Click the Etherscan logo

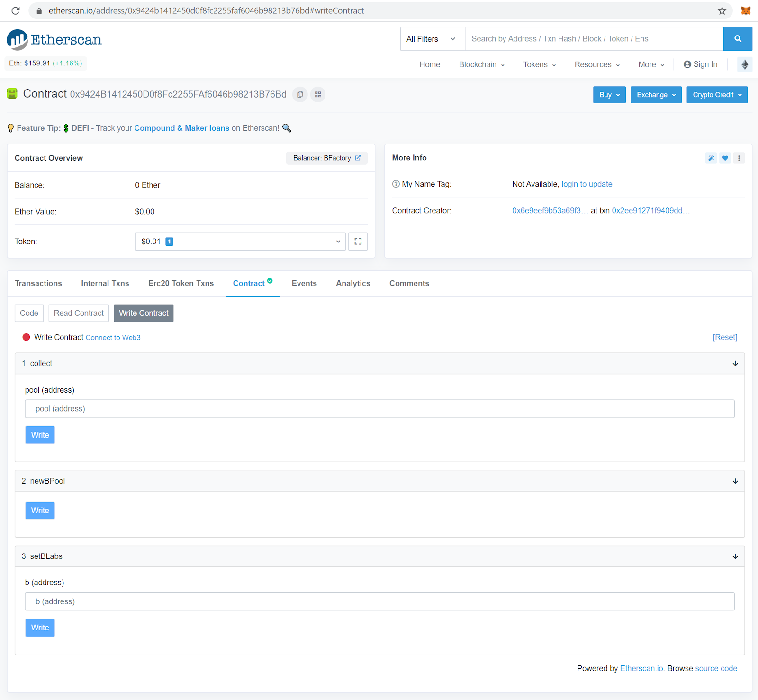point(54,40)
